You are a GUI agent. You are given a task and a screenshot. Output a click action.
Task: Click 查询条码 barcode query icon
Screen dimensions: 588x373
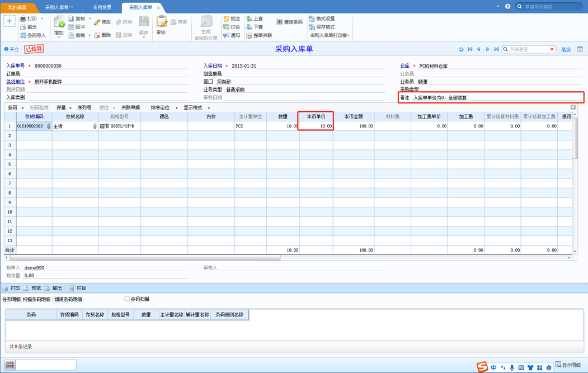279,22
